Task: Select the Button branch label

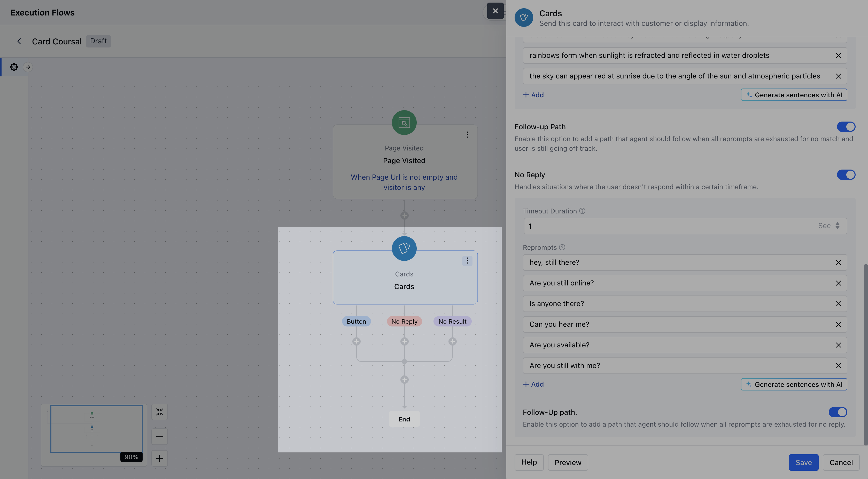Action: [x=356, y=322]
